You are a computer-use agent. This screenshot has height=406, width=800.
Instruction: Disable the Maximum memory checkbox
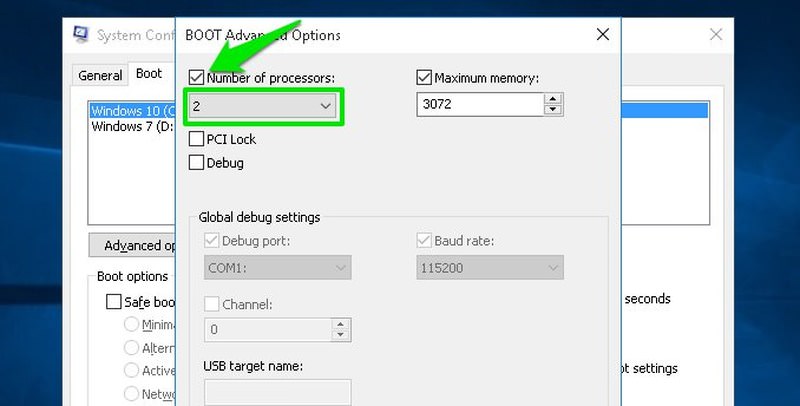[424, 78]
